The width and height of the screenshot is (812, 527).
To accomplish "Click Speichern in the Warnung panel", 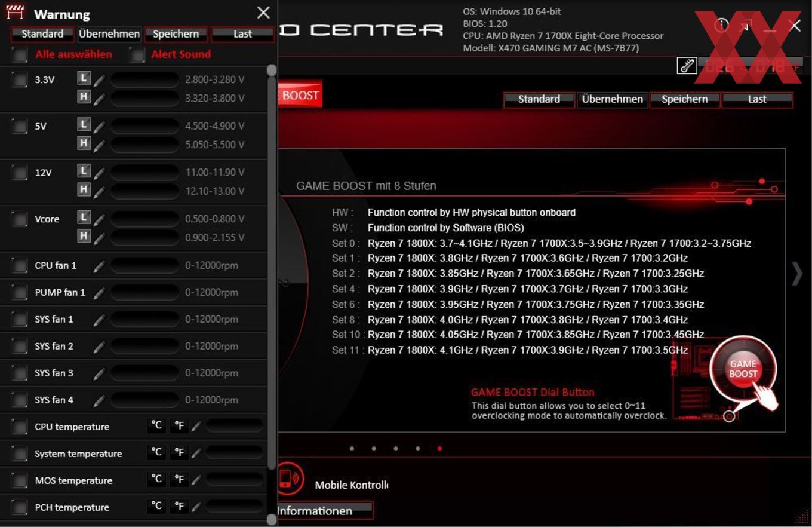I will 176,34.
